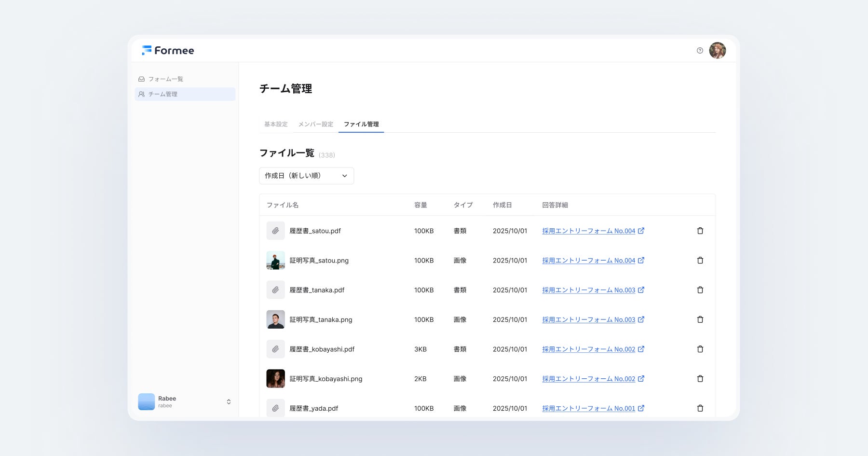
Task: Open the 作成日（新しい順）sort dropdown
Action: (306, 176)
